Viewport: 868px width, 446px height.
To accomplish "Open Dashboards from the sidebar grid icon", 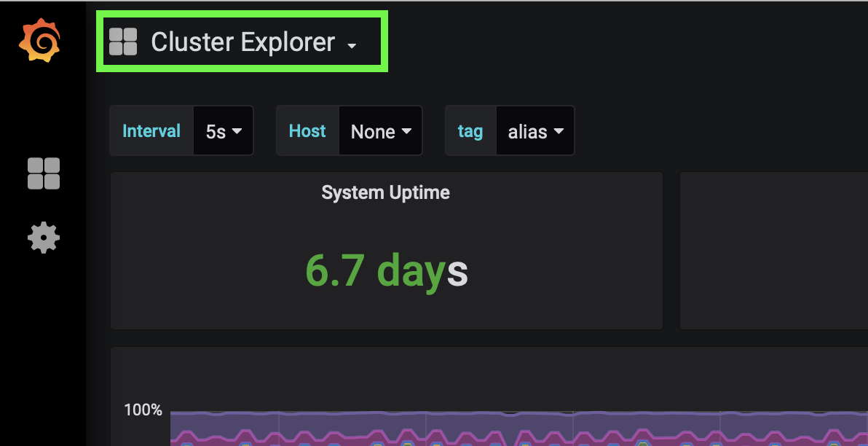I will click(44, 173).
